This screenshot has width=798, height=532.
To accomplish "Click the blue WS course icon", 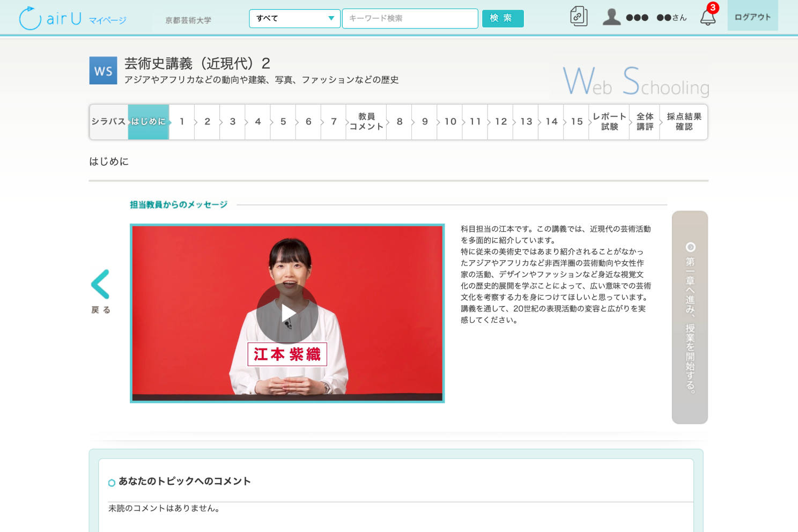I will coord(103,71).
